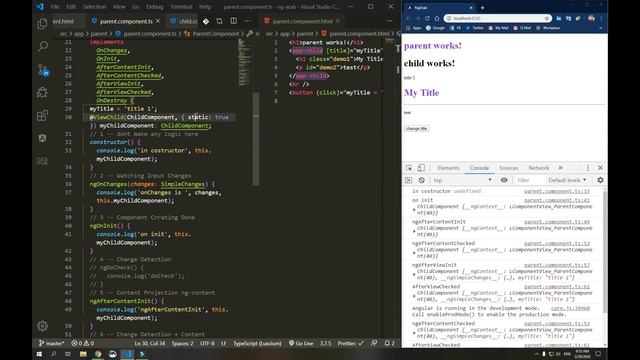The image size is (640, 360).
Task: Toggle the console sidebar in DevTools
Action: (409, 180)
